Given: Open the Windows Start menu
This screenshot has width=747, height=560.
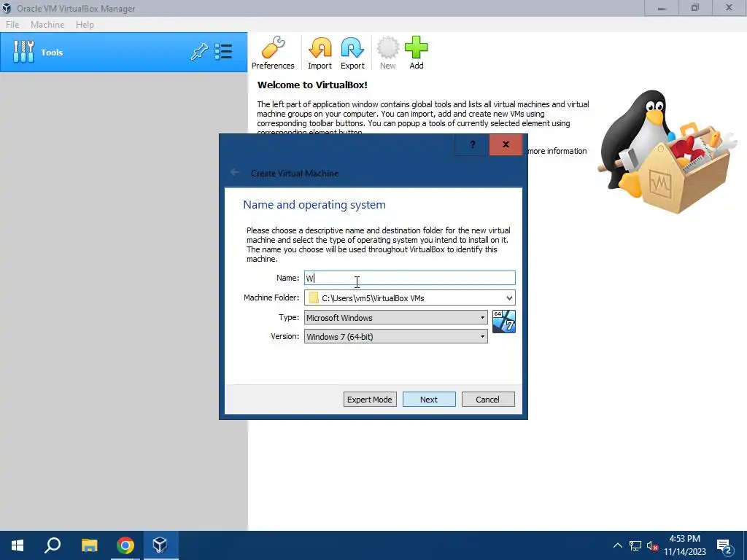Looking at the screenshot, I should [x=18, y=545].
